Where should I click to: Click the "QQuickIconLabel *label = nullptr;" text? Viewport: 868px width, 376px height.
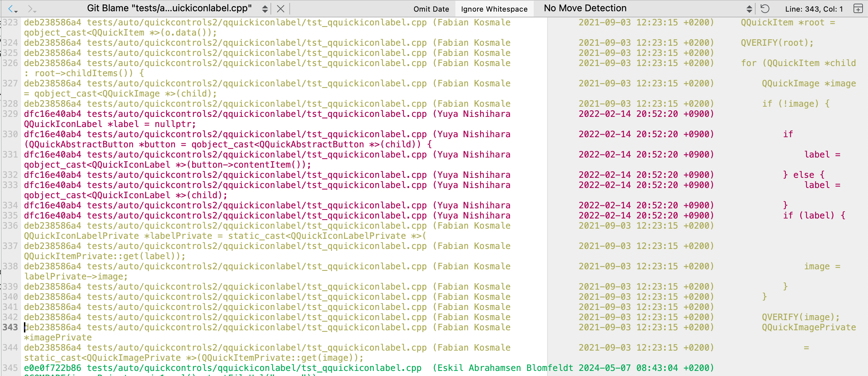point(110,124)
